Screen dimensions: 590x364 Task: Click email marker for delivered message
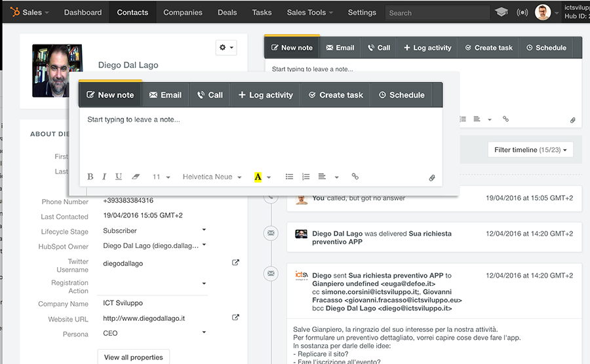271,233
